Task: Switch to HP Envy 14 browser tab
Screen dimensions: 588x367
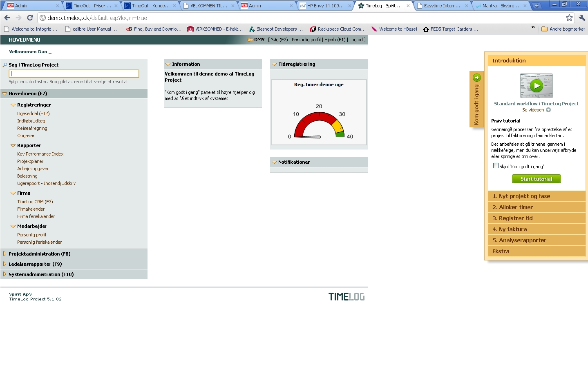Action: click(x=325, y=6)
